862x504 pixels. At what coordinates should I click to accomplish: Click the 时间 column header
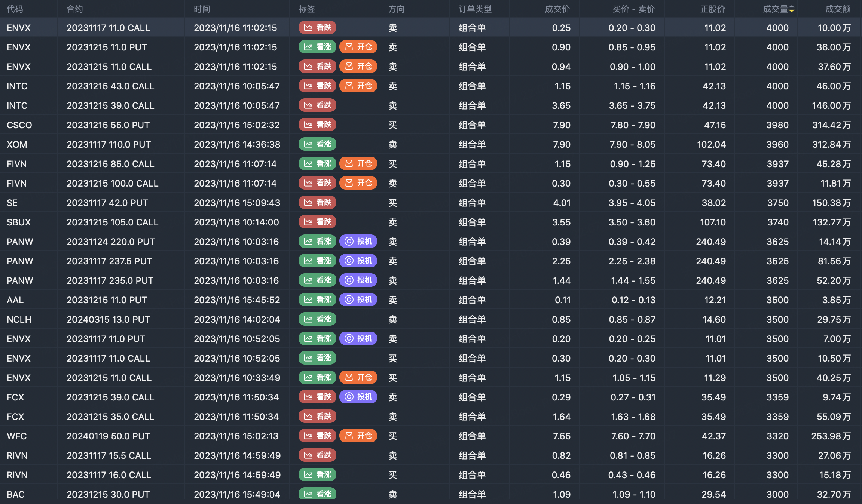click(x=202, y=9)
